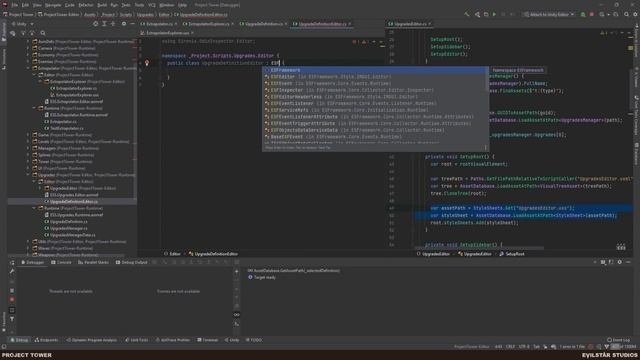Open IDE settings gear at top right

click(635, 14)
